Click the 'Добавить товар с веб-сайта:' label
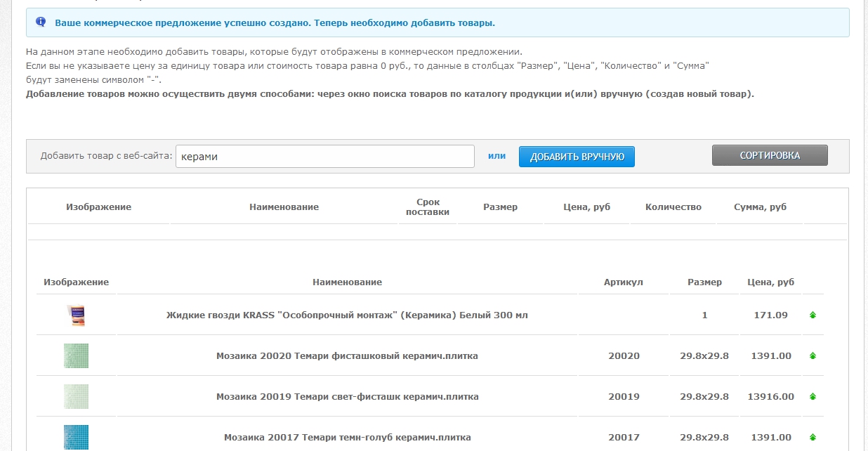Image resolution: width=868 pixels, height=451 pixels. point(107,156)
